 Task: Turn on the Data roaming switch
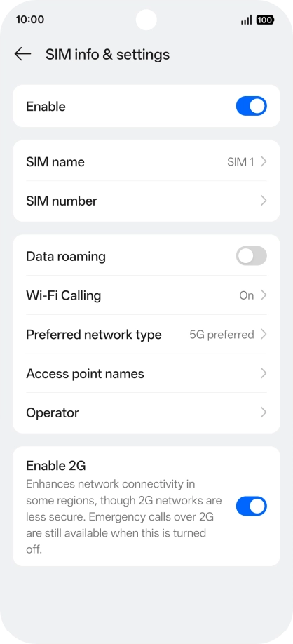point(251,256)
